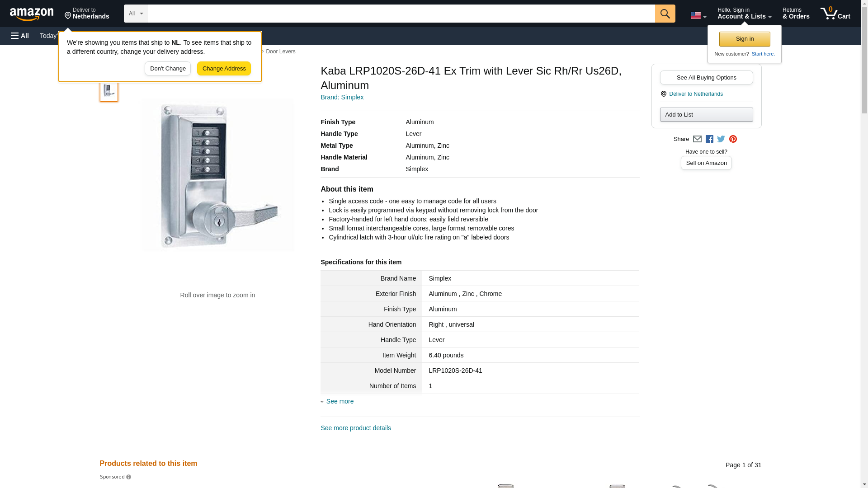Share on Pinterest icon
This screenshot has width=868, height=488.
733,139
